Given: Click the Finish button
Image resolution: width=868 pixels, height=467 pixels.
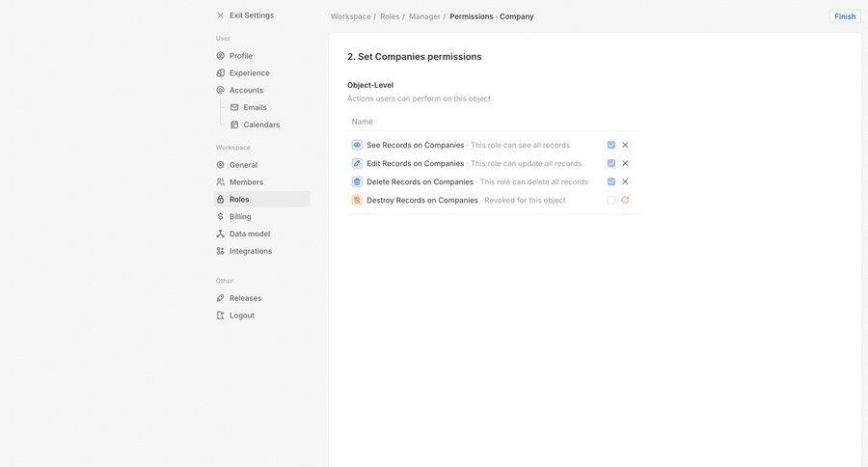Looking at the screenshot, I should coord(845,16).
